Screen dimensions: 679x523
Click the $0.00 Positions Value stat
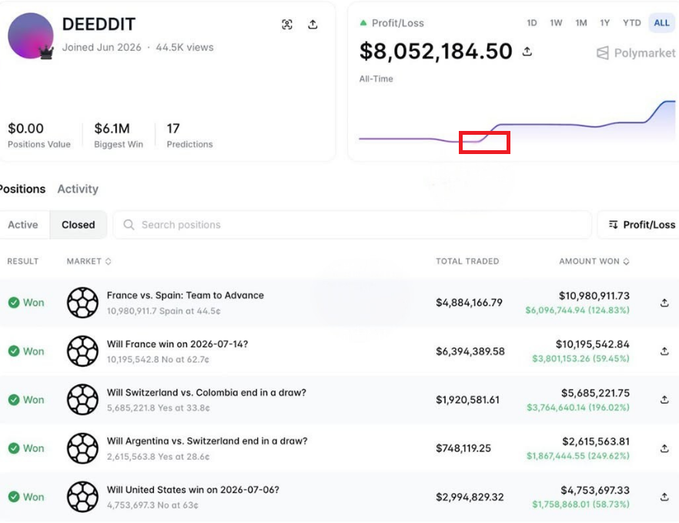[39, 135]
